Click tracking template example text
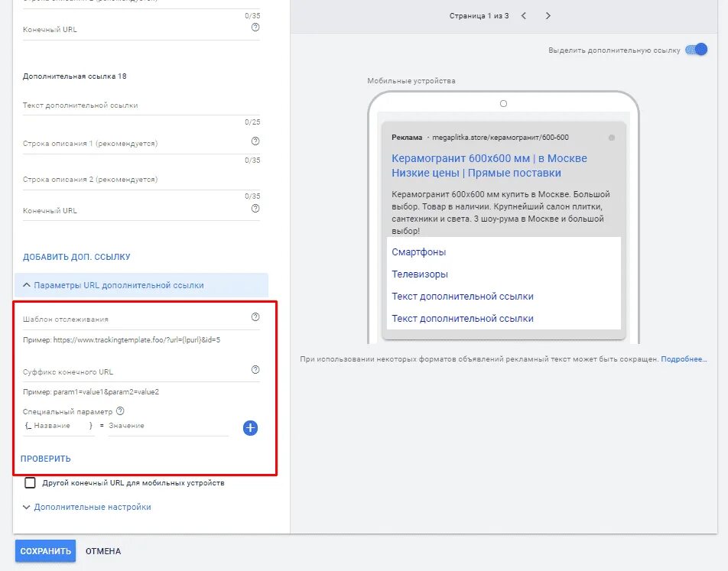The image size is (728, 571). [x=122, y=340]
